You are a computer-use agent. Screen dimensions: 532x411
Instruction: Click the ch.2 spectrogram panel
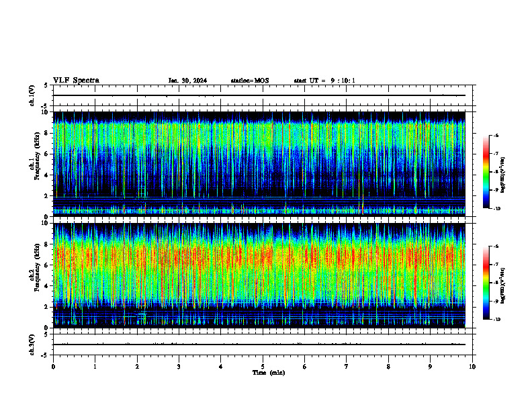click(x=259, y=275)
